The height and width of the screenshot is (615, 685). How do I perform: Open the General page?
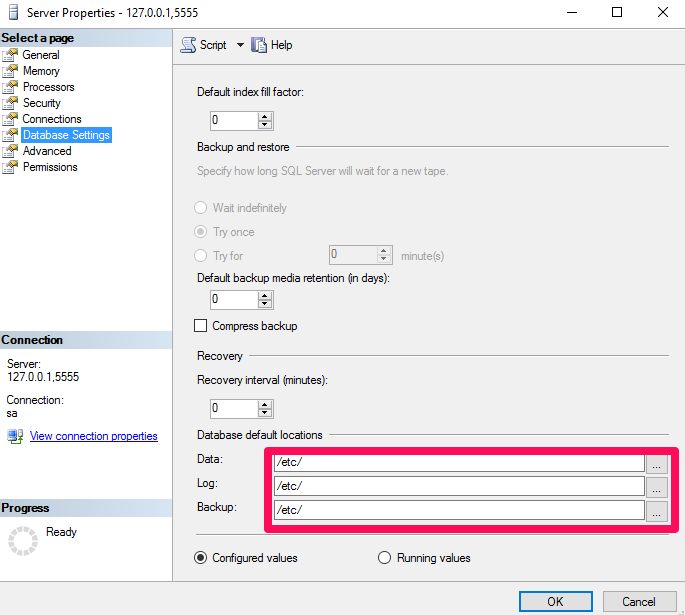point(41,55)
